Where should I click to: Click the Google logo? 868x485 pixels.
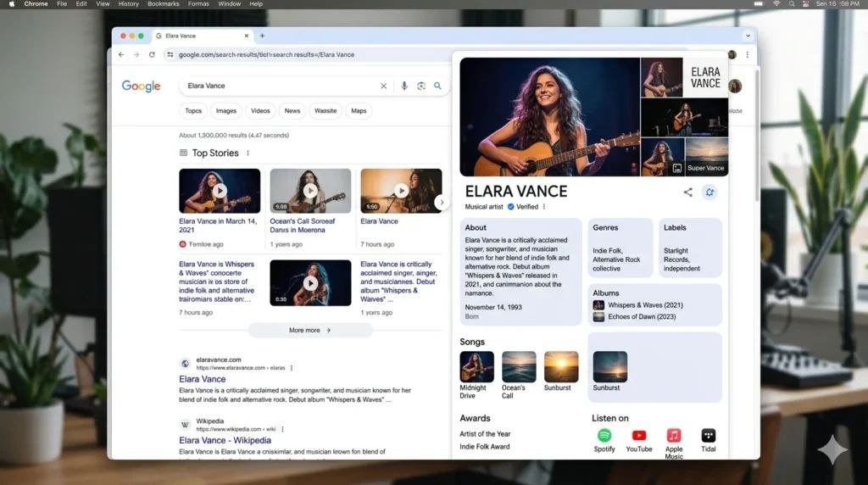click(x=142, y=86)
